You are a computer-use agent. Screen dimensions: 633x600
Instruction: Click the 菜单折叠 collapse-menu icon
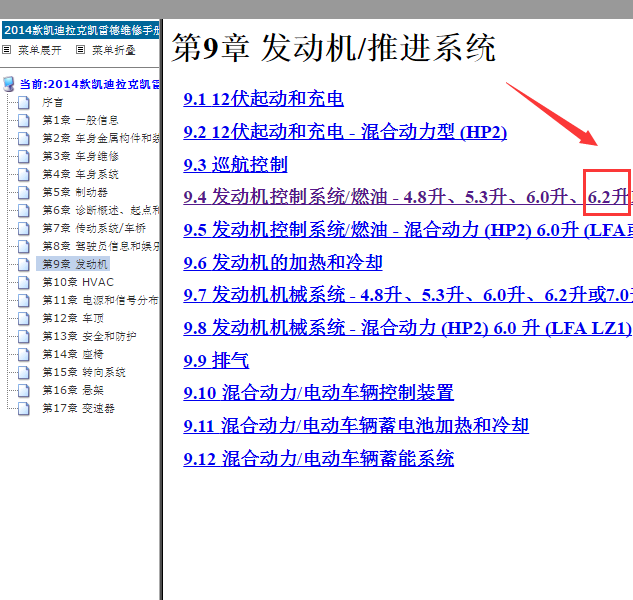tap(80, 50)
